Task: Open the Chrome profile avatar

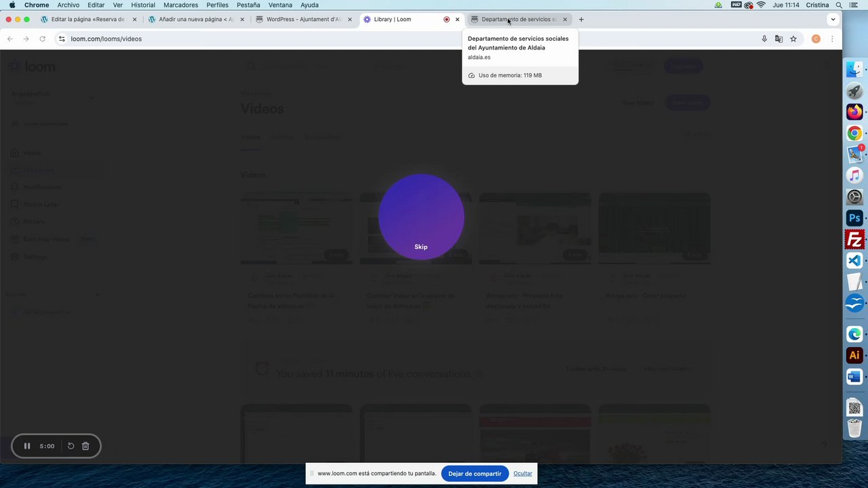Action: [x=816, y=39]
